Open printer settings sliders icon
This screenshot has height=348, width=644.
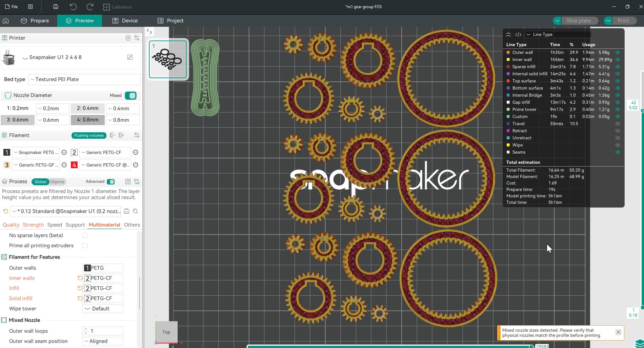tap(137, 38)
